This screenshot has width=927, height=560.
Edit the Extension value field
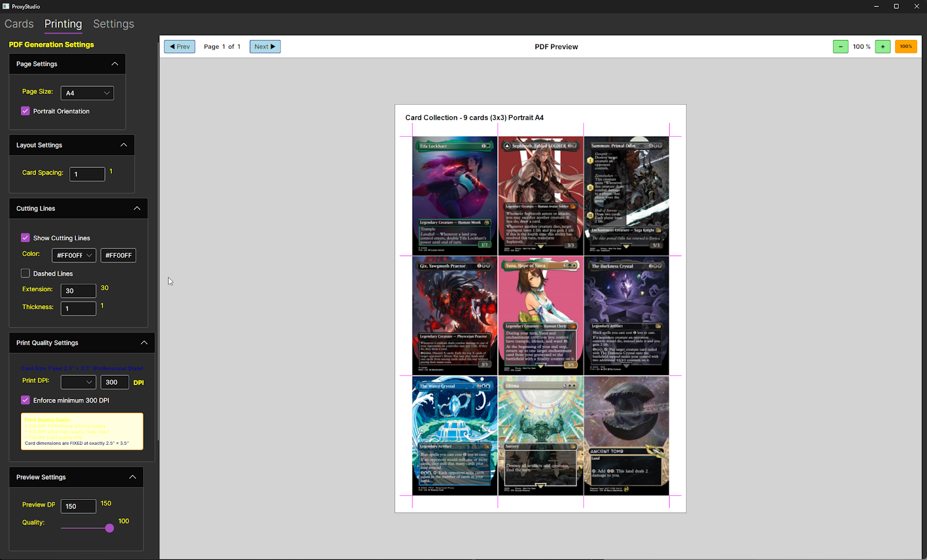pos(79,291)
